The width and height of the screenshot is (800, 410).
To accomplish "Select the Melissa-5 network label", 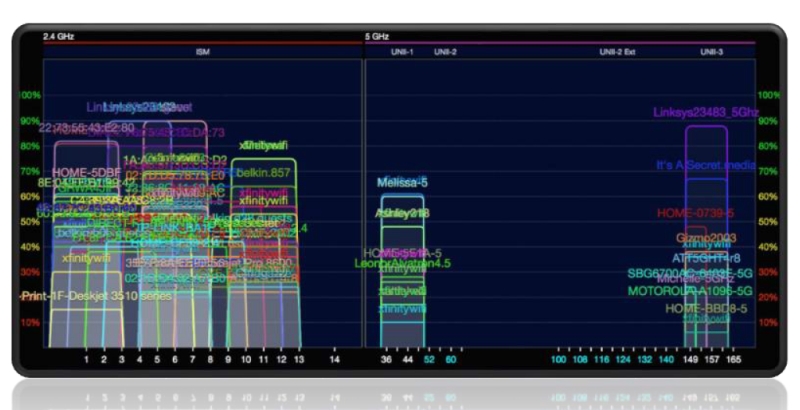I will click(x=403, y=183).
